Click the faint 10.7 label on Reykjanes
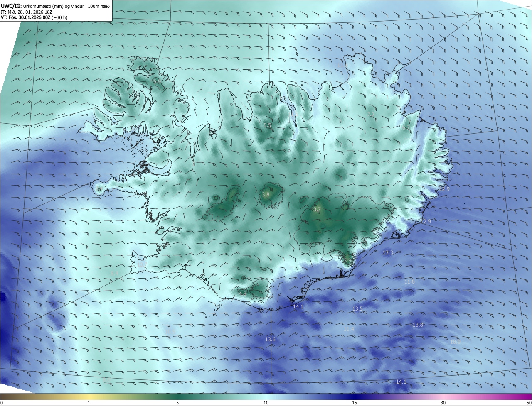532x406 pixels. [141, 264]
